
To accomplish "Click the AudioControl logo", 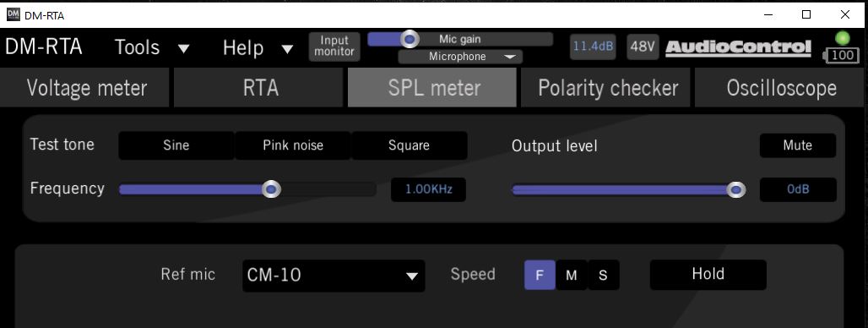I will tap(738, 47).
